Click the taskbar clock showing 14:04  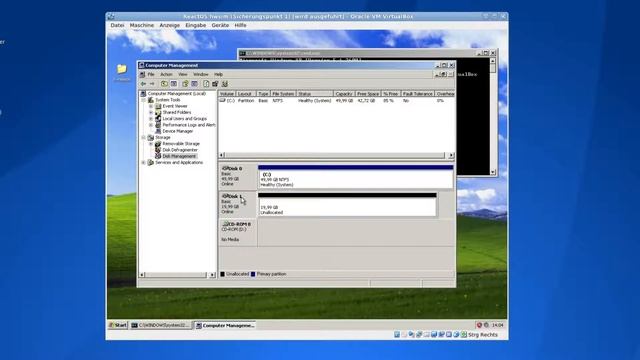(498, 325)
